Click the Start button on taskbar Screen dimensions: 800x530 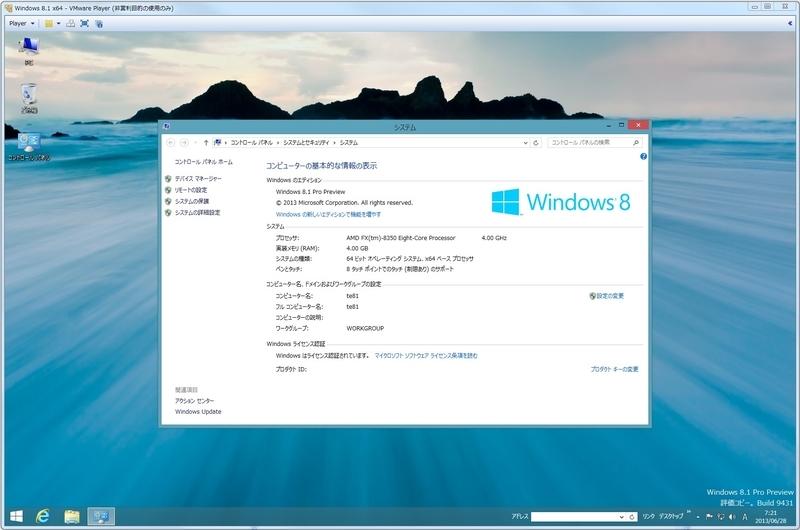click(16, 516)
